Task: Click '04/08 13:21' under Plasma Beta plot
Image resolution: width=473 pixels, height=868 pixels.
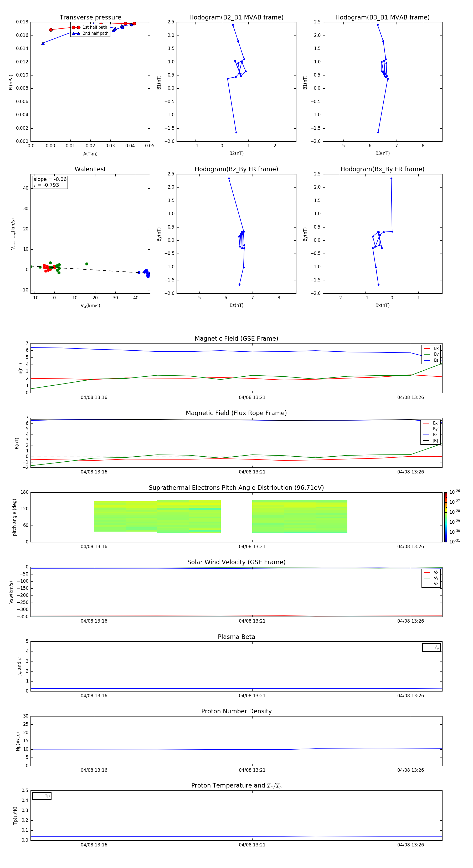Action: [252, 695]
